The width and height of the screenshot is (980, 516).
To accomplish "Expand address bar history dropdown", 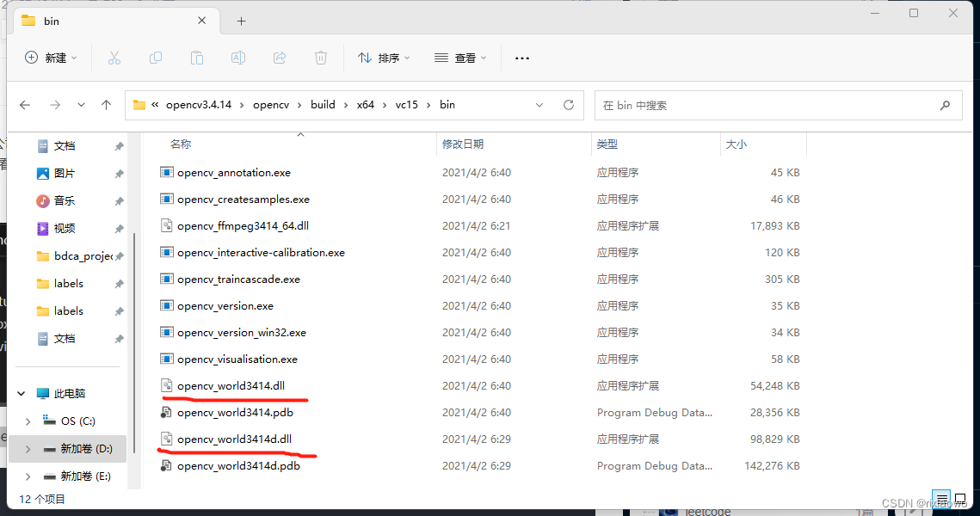I will tap(539, 105).
